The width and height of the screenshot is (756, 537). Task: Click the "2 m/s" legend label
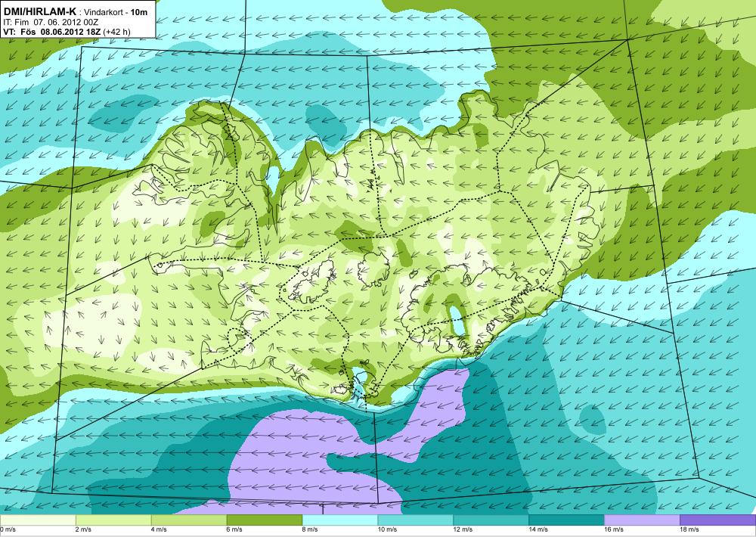pos(83,529)
